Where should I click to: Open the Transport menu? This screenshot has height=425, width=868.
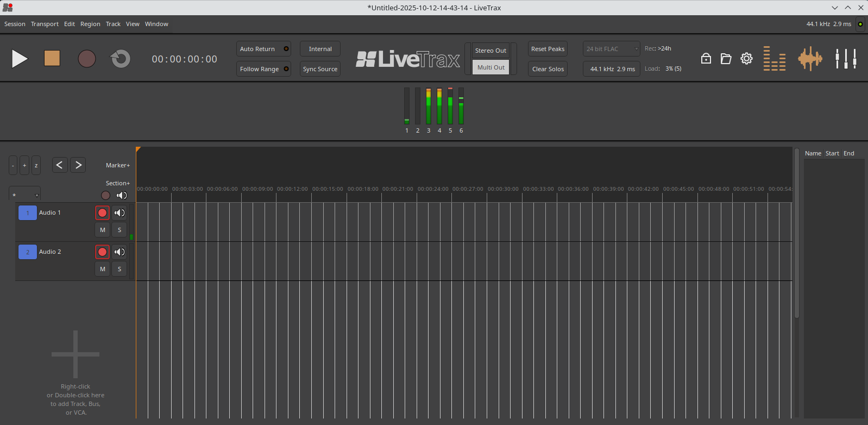[45, 24]
